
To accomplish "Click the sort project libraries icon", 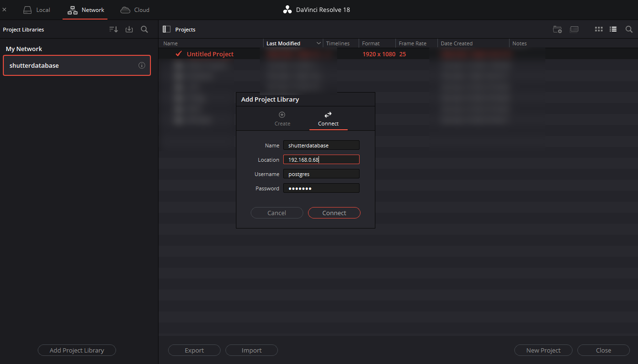I will pyautogui.click(x=114, y=30).
